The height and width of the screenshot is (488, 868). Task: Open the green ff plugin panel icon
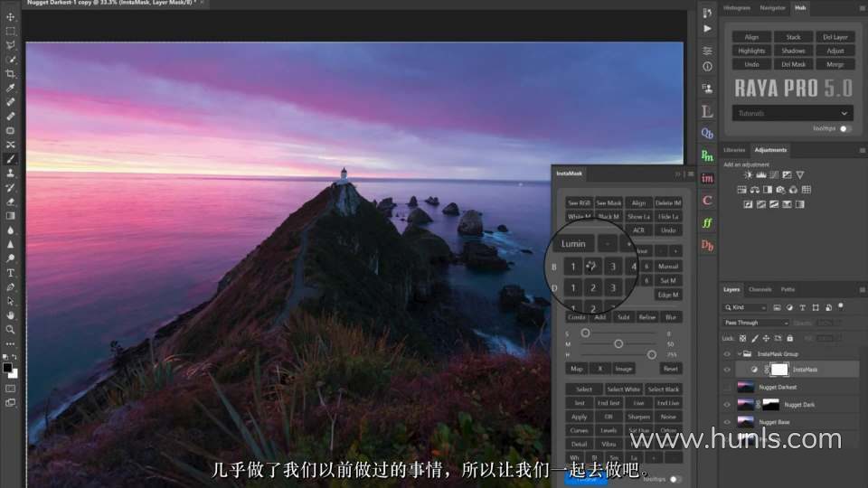707,223
